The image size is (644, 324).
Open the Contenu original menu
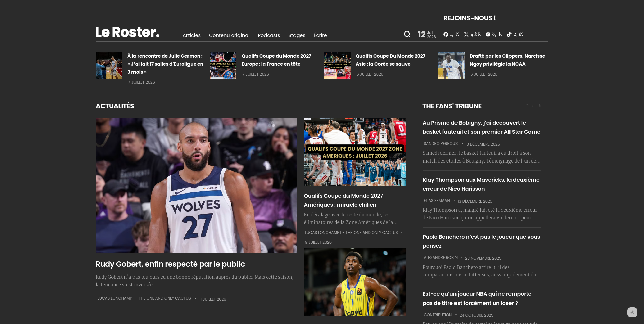pos(229,35)
